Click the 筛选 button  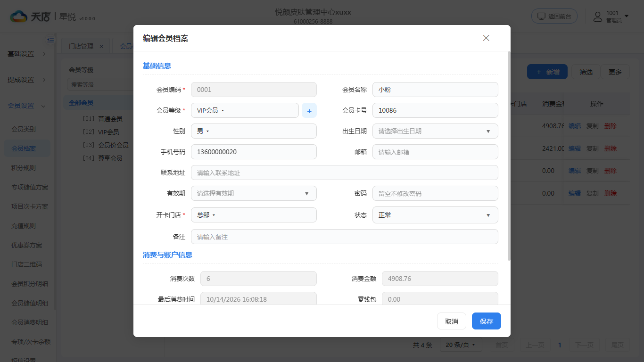point(586,72)
